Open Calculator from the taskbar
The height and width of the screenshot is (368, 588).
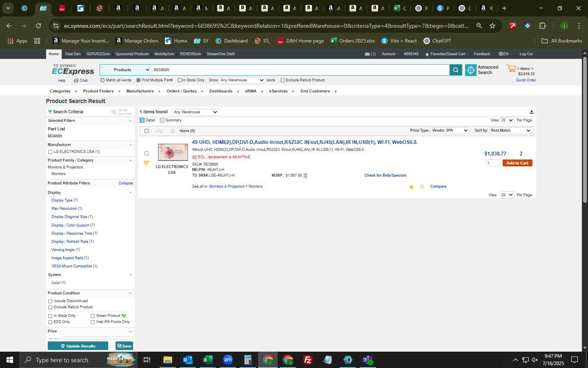[247, 360]
